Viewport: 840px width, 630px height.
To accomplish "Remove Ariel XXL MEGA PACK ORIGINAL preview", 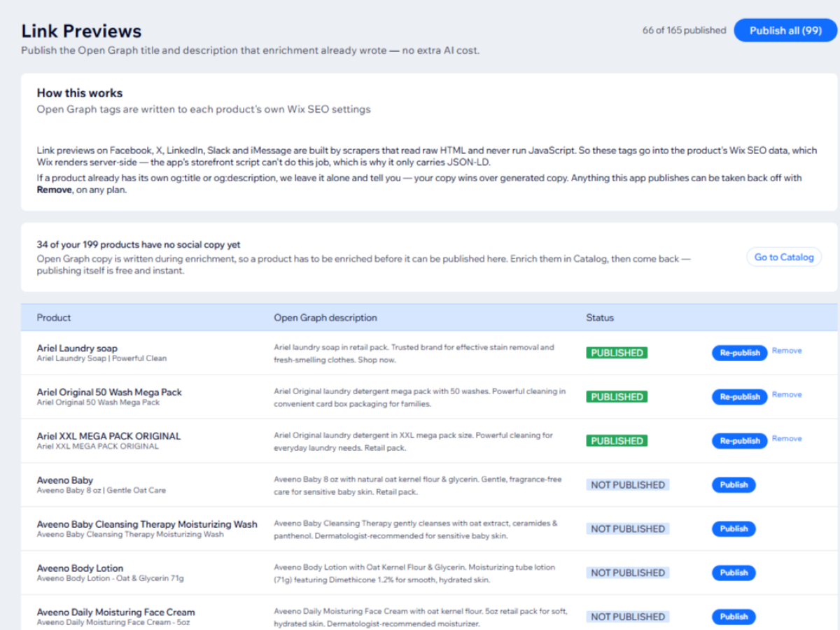I will pyautogui.click(x=787, y=439).
